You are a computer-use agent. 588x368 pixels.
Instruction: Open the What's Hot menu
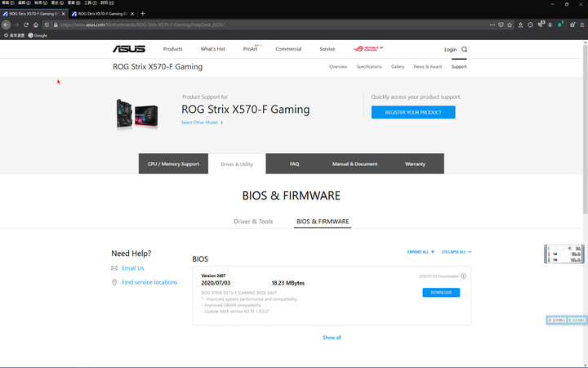tap(212, 49)
